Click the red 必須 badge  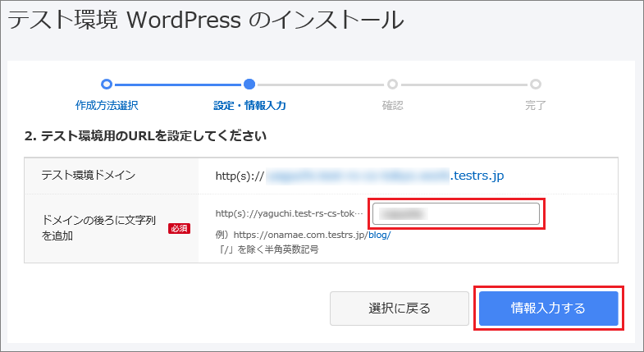tap(179, 228)
